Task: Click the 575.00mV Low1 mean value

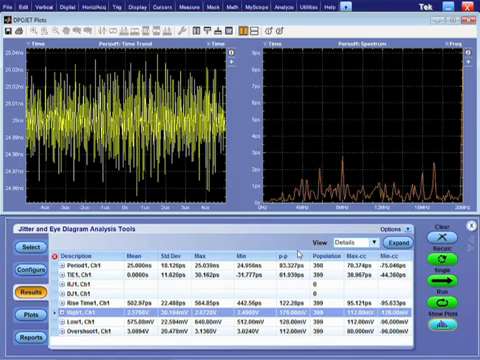Action: click(x=140, y=322)
